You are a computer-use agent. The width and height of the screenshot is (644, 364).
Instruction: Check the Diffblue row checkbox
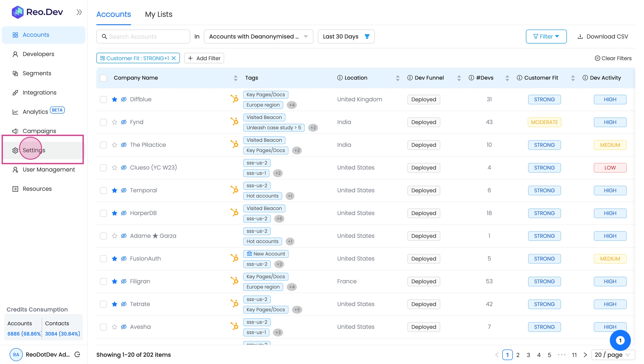pos(103,99)
